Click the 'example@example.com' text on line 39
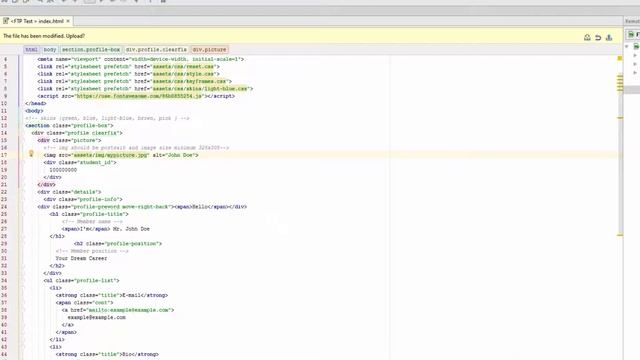Image resolution: width=640 pixels, height=360 pixels. 96,318
